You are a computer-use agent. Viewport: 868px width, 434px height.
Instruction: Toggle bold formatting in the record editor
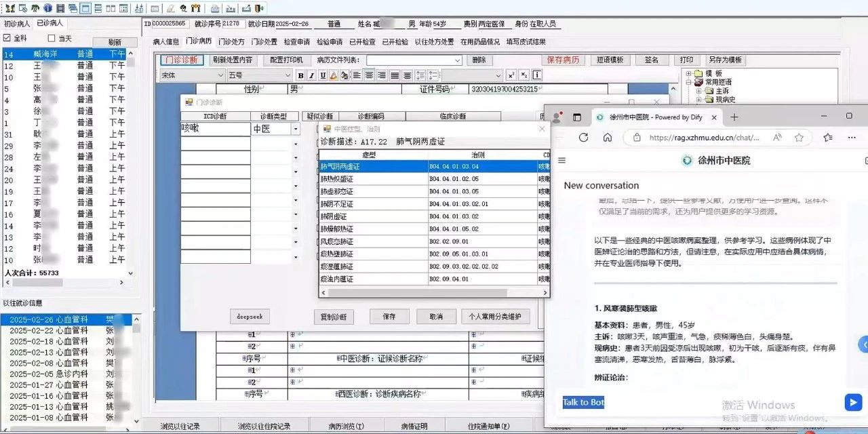[301, 76]
